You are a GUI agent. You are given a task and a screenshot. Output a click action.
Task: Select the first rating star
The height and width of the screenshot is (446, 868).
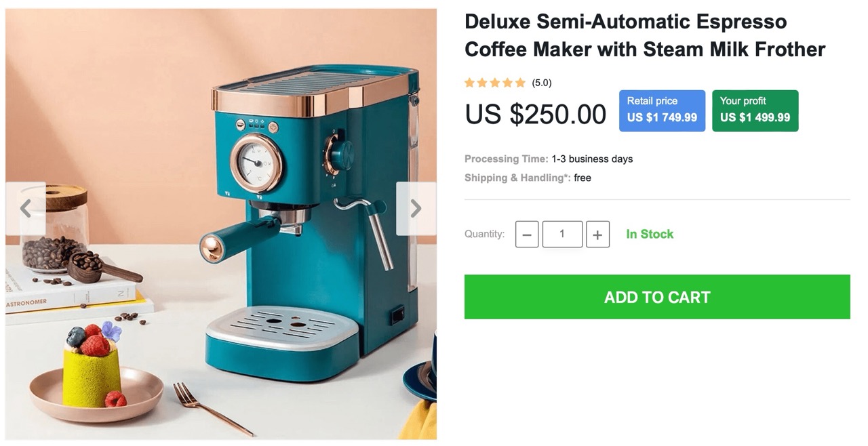469,83
